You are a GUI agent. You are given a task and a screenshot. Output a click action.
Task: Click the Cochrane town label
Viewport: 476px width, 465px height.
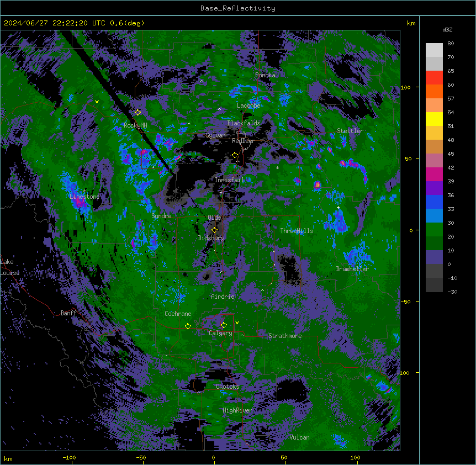click(178, 314)
